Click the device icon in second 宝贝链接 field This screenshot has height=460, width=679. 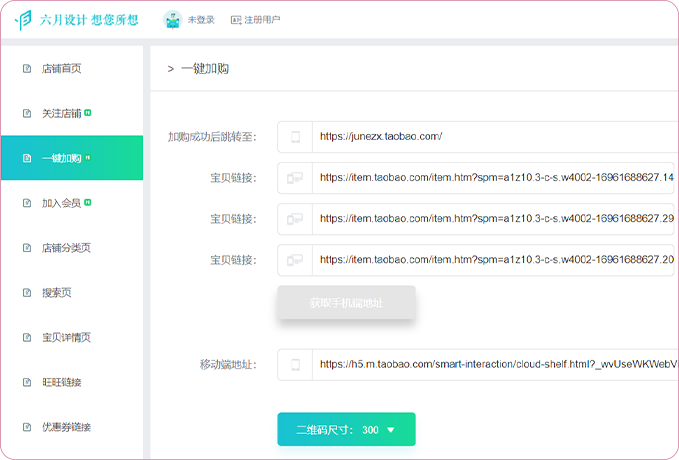(x=295, y=219)
